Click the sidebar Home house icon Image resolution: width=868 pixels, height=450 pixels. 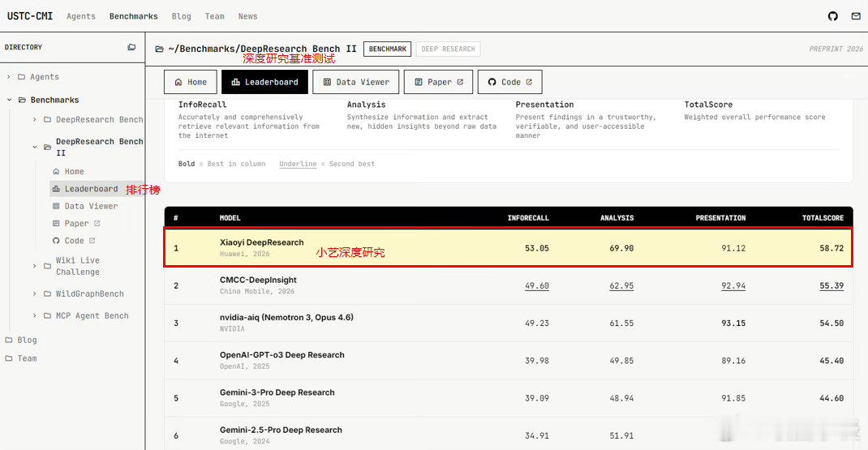(x=56, y=172)
